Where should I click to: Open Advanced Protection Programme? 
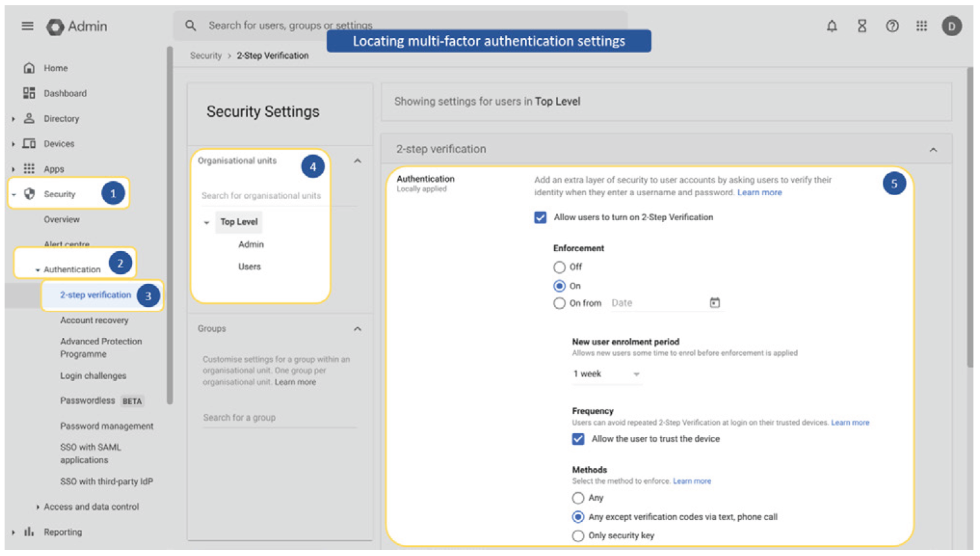pyautogui.click(x=101, y=348)
